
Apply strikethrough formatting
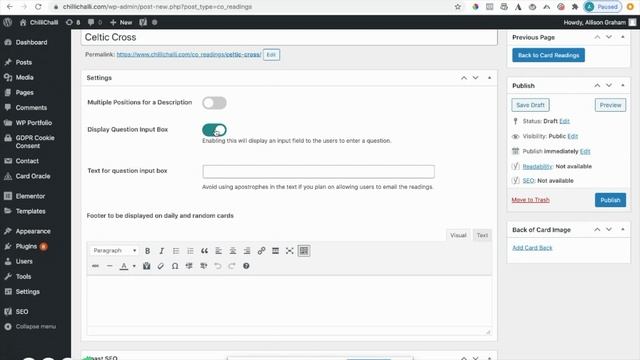tap(95, 266)
